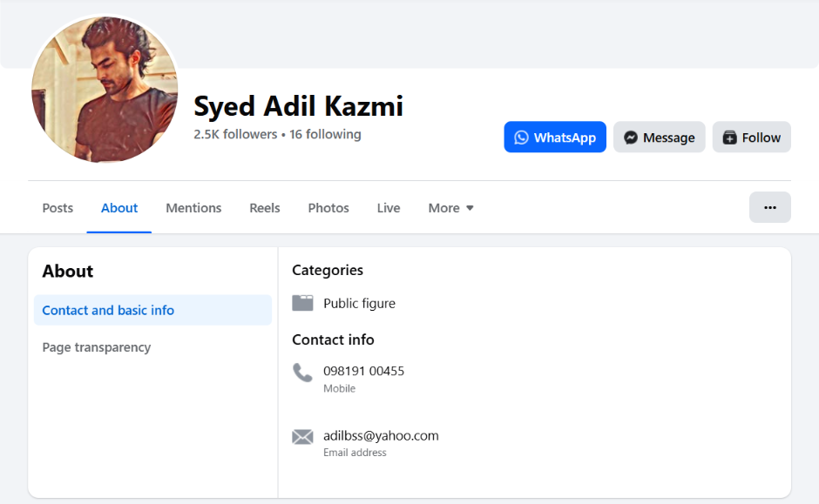Open the Mentions tab
Viewport: 819px width, 504px height.
click(x=193, y=208)
